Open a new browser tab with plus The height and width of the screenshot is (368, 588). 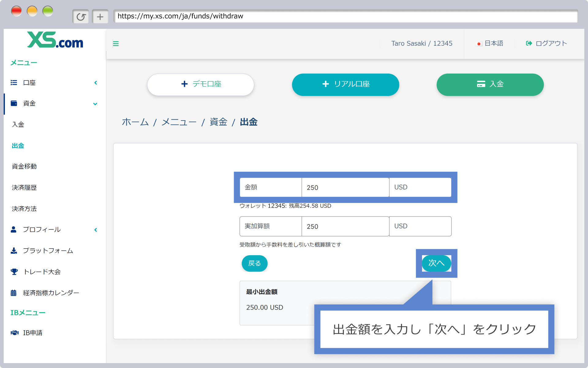tap(100, 17)
